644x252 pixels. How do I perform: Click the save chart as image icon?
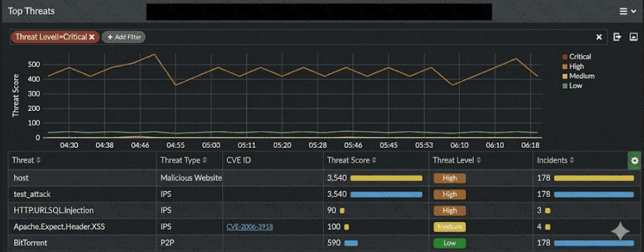(633, 37)
